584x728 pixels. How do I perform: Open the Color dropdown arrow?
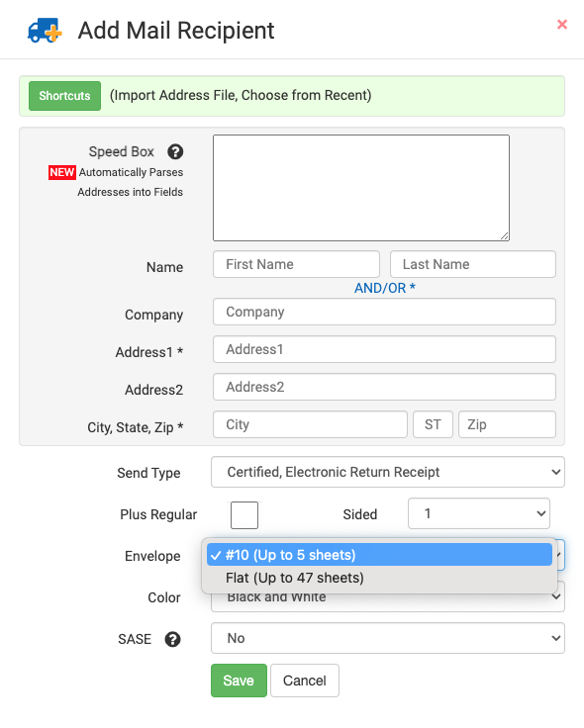coord(556,596)
